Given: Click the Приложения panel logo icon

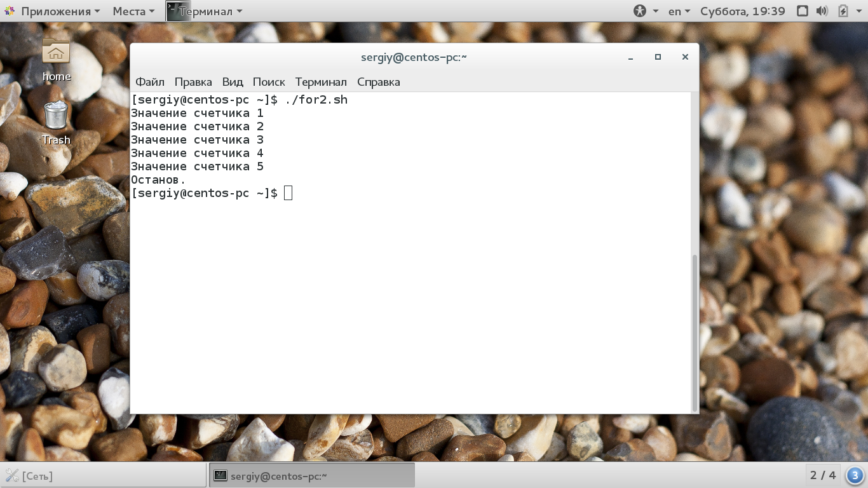Looking at the screenshot, I should click(x=10, y=11).
